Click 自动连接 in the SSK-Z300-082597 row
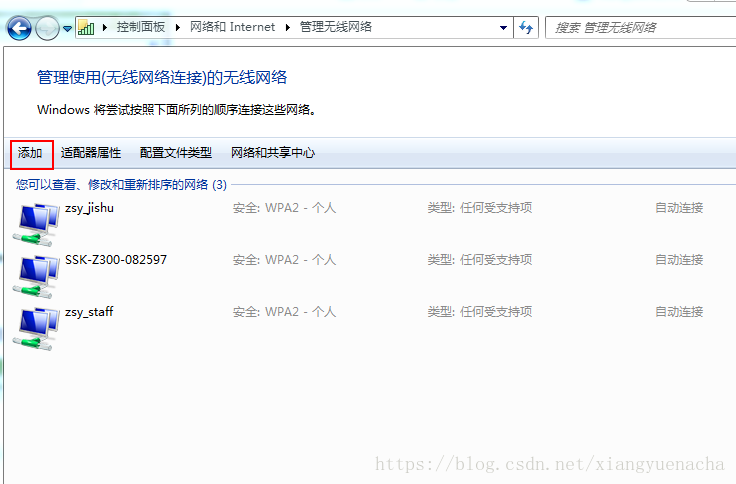Screen dimensions: 736x484 pos(679,260)
